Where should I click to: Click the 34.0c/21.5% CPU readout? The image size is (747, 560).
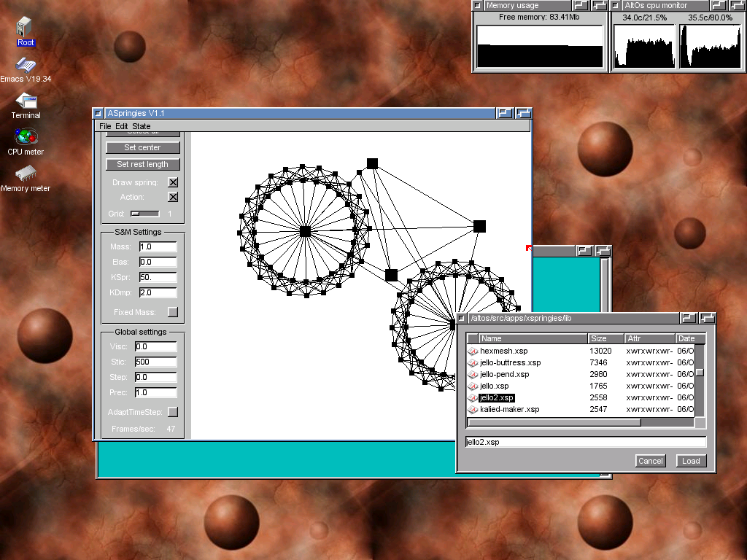(x=645, y=17)
